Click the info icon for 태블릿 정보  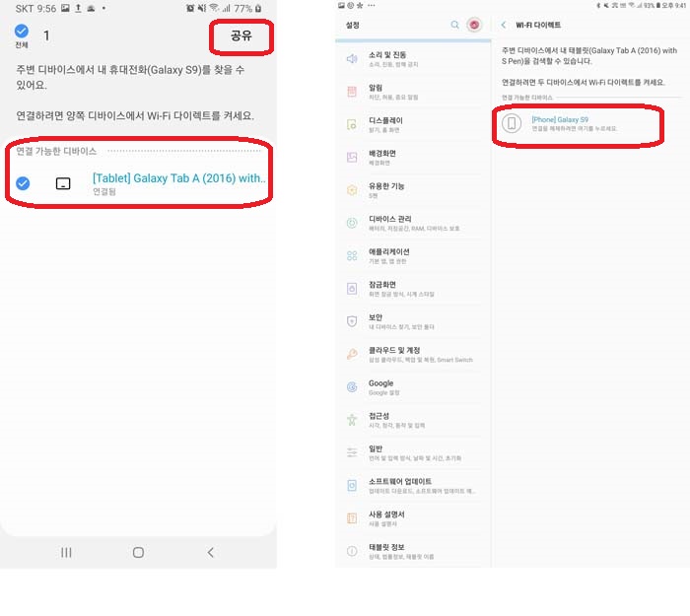352,551
